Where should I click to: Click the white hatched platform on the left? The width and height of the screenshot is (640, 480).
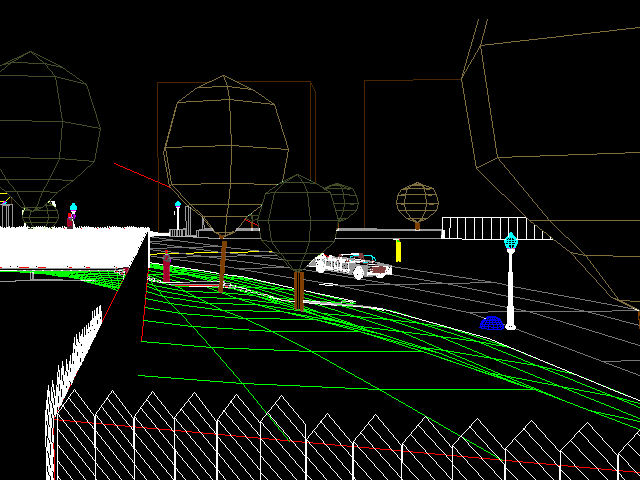[70, 246]
